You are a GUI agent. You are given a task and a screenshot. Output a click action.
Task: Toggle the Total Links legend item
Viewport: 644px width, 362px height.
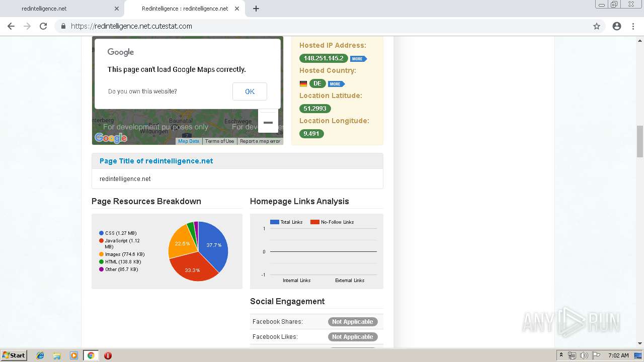pyautogui.click(x=286, y=222)
